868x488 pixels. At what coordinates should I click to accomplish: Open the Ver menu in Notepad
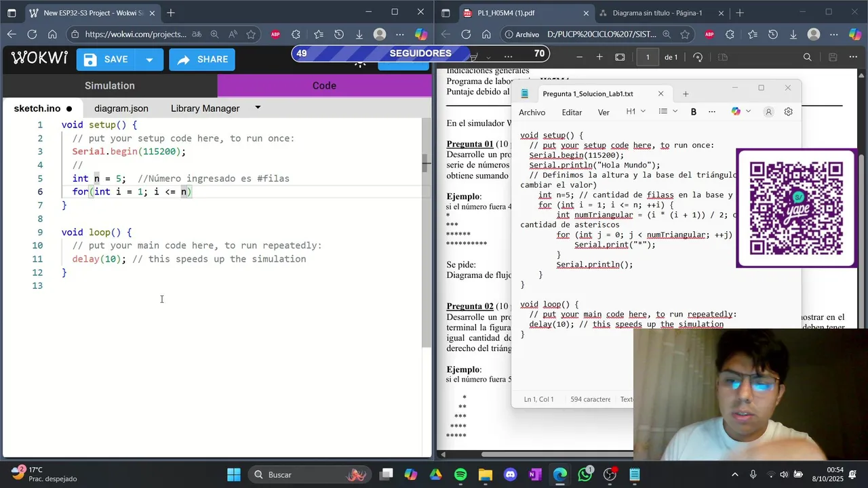pyautogui.click(x=604, y=113)
